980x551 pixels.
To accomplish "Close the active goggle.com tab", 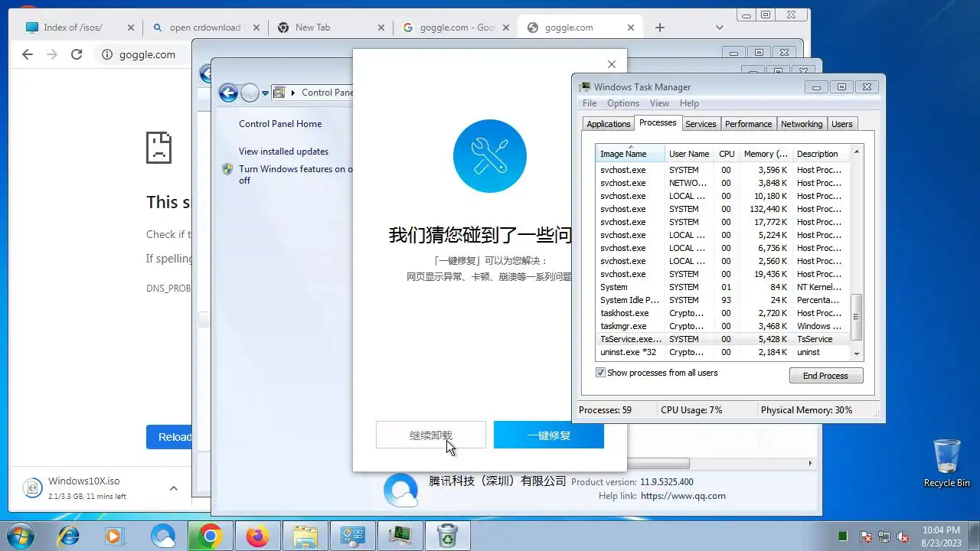I will (631, 28).
